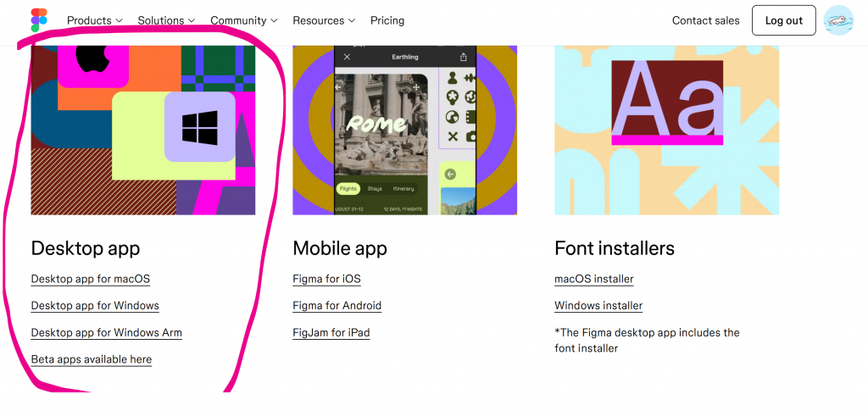Click the Font installers Aa image
Image resolution: width=868 pixels, height=411 pixels.
pyautogui.click(x=666, y=130)
